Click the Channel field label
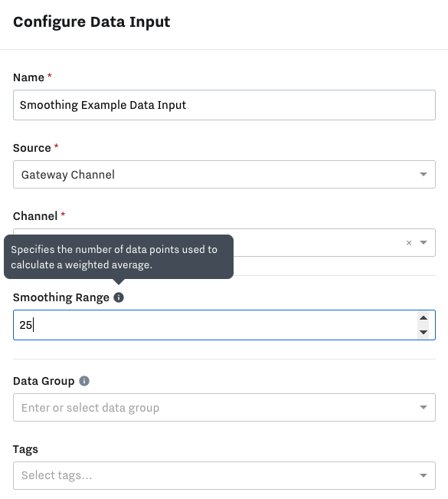448x499 pixels. click(35, 216)
